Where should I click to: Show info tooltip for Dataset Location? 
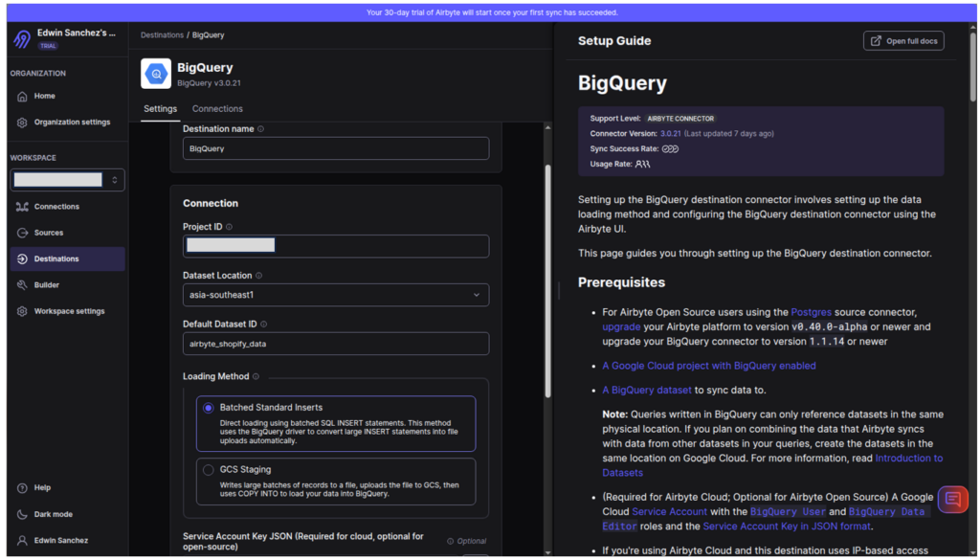tap(258, 276)
